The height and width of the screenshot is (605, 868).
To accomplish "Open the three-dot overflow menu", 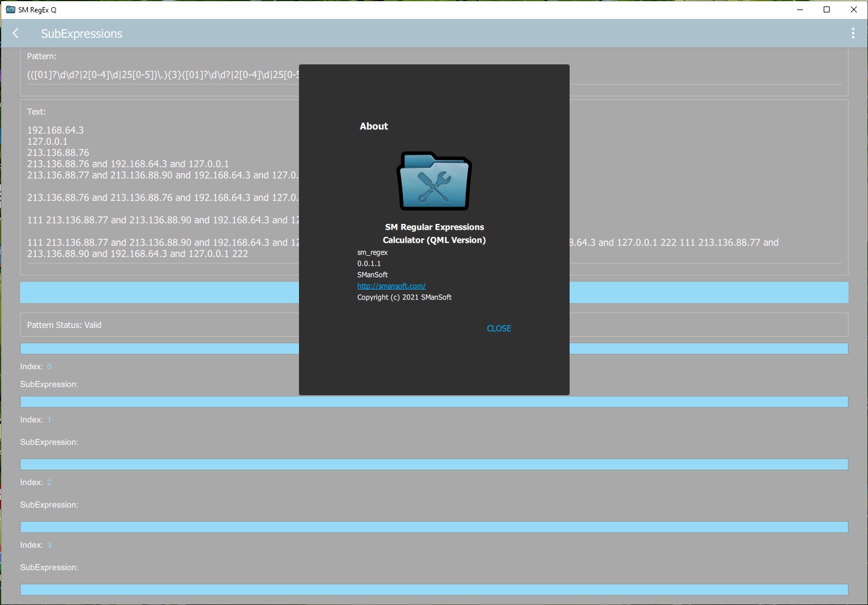I will pyautogui.click(x=853, y=34).
